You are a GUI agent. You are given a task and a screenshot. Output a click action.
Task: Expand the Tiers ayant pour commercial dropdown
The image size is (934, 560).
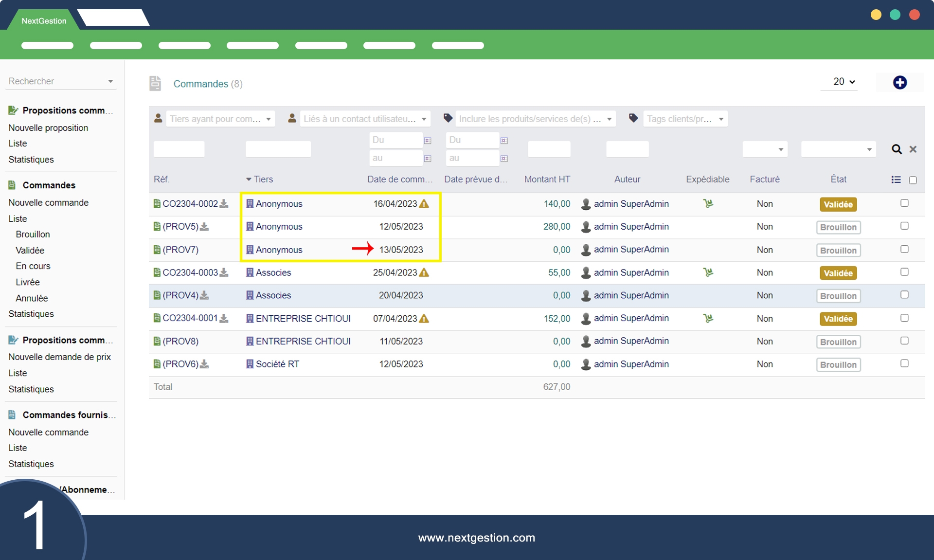point(220,119)
